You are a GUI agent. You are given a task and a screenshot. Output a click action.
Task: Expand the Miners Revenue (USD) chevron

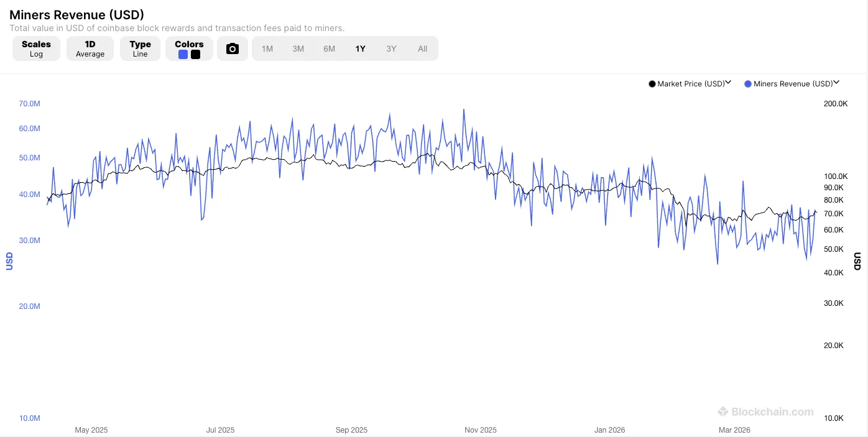click(x=836, y=83)
